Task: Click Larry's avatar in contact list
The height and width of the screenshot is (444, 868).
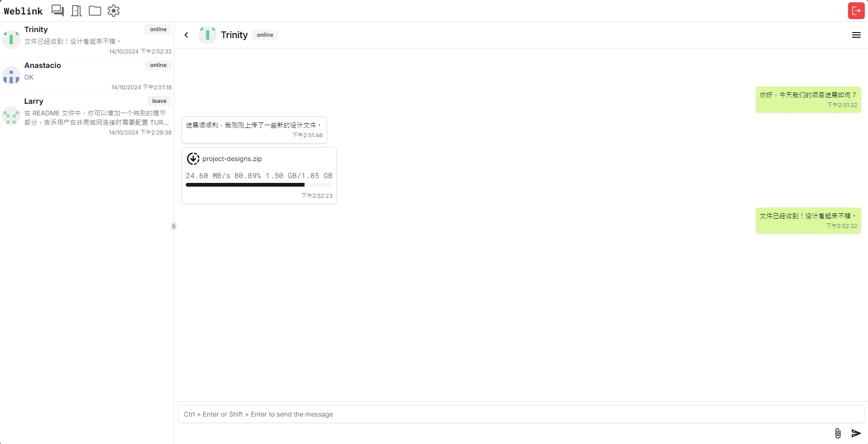Action: 11,115
